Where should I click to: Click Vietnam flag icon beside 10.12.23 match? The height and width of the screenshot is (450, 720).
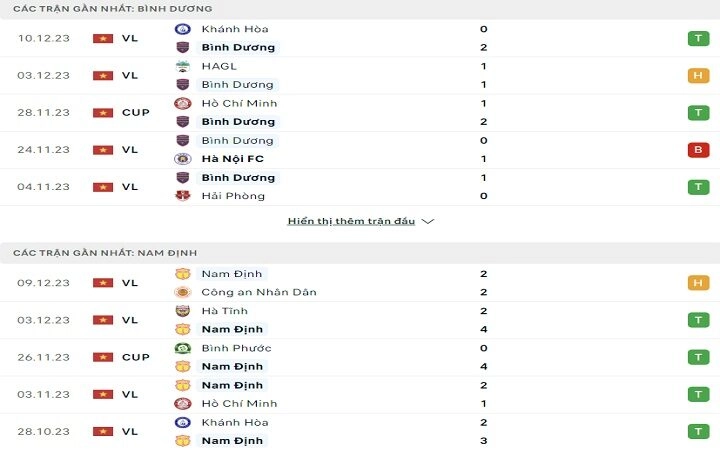coord(103,39)
